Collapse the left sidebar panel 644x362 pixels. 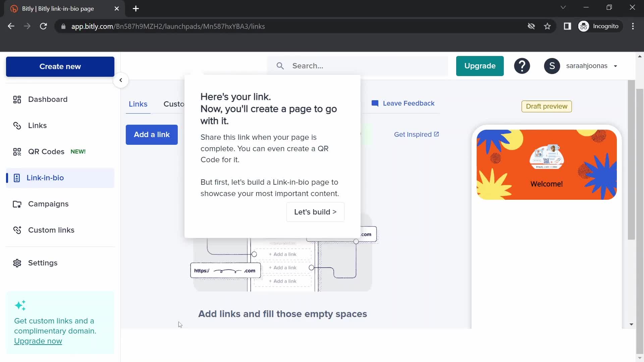coord(120,79)
